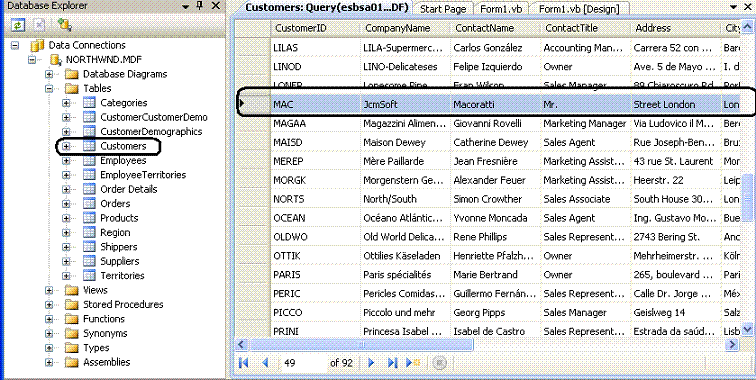The width and height of the screenshot is (756, 380).
Task: Click the horizontal scrollbar right arrow
Action: (x=733, y=344)
